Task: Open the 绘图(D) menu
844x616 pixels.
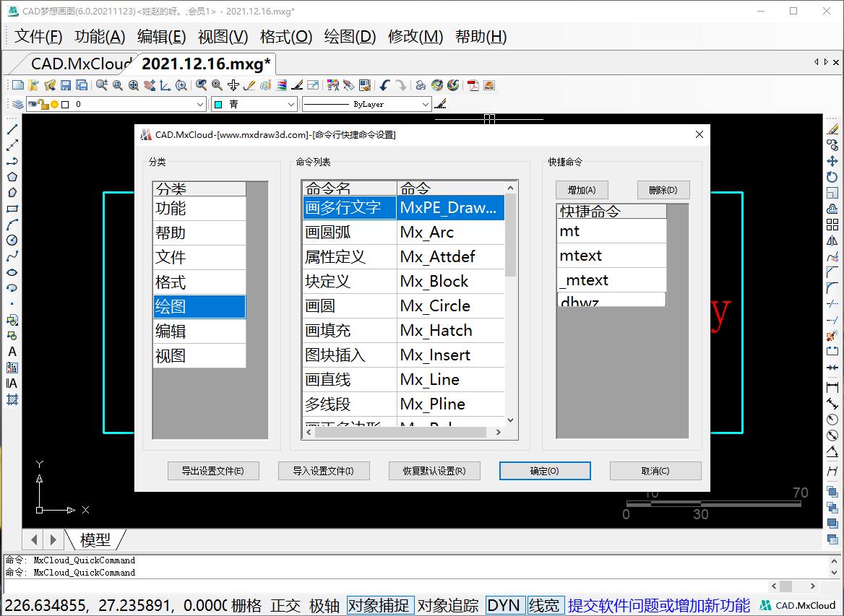Action: [349, 37]
